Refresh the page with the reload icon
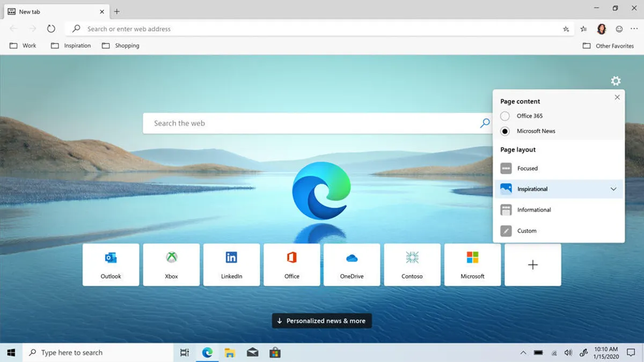This screenshot has height=362, width=644. (x=51, y=29)
